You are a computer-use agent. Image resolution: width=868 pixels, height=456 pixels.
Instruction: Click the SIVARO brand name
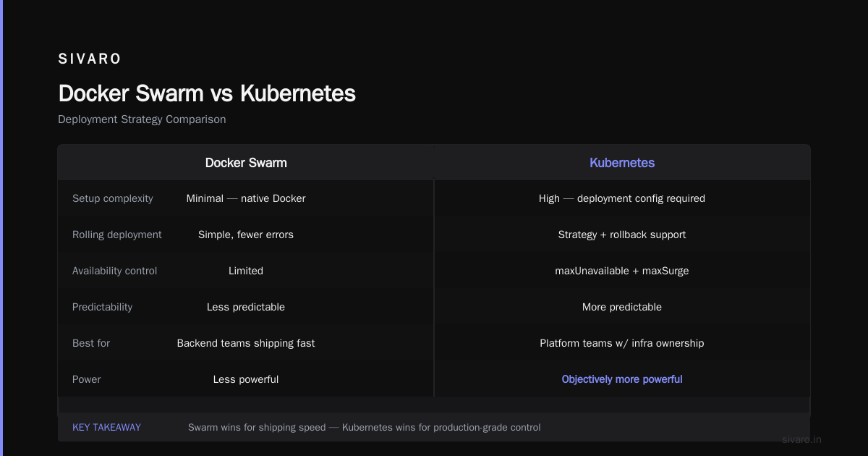pos(90,59)
